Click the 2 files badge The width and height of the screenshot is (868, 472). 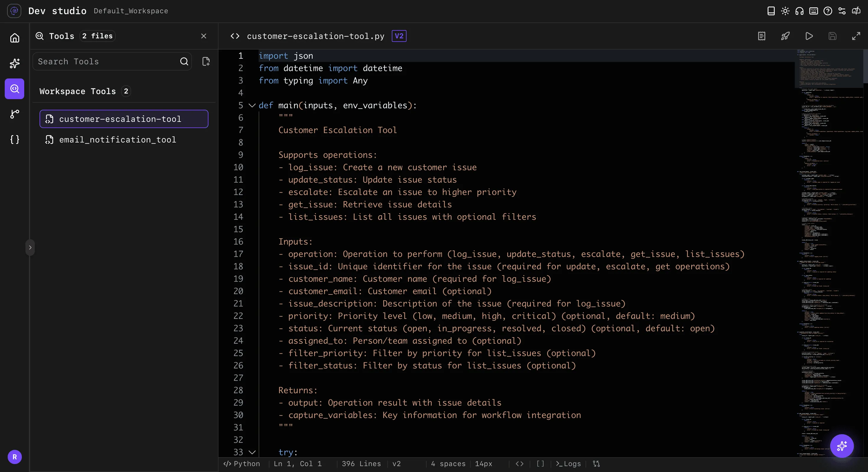point(97,36)
